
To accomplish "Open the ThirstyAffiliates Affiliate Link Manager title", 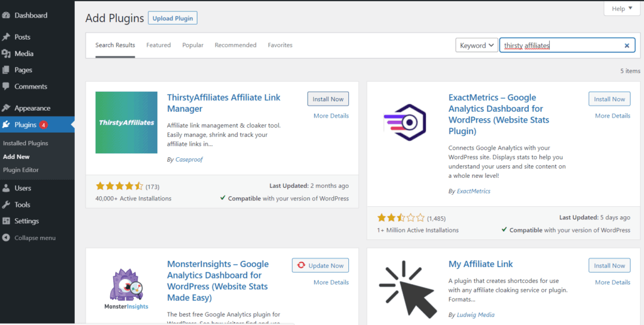I will 224,103.
